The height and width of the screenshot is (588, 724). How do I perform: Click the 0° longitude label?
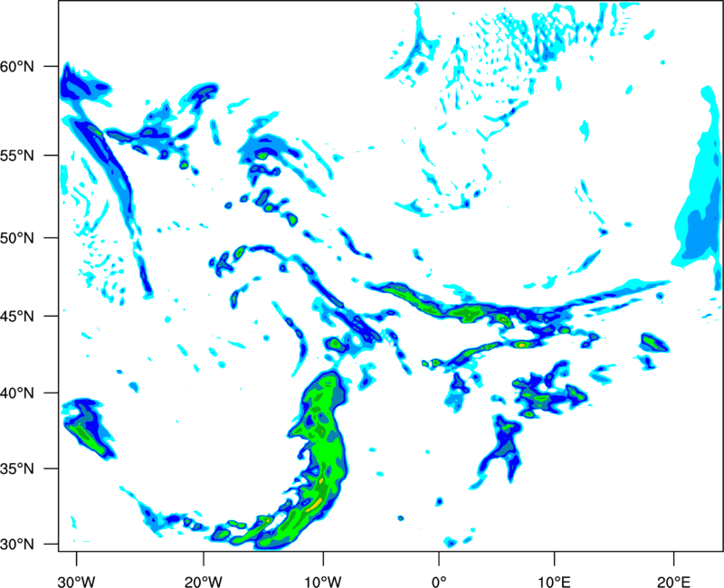[439, 582]
